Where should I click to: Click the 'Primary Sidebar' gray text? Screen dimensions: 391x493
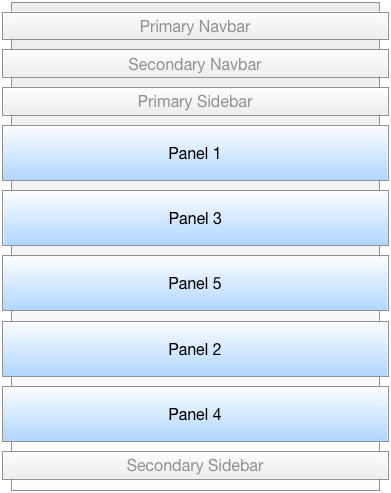pyautogui.click(x=195, y=101)
